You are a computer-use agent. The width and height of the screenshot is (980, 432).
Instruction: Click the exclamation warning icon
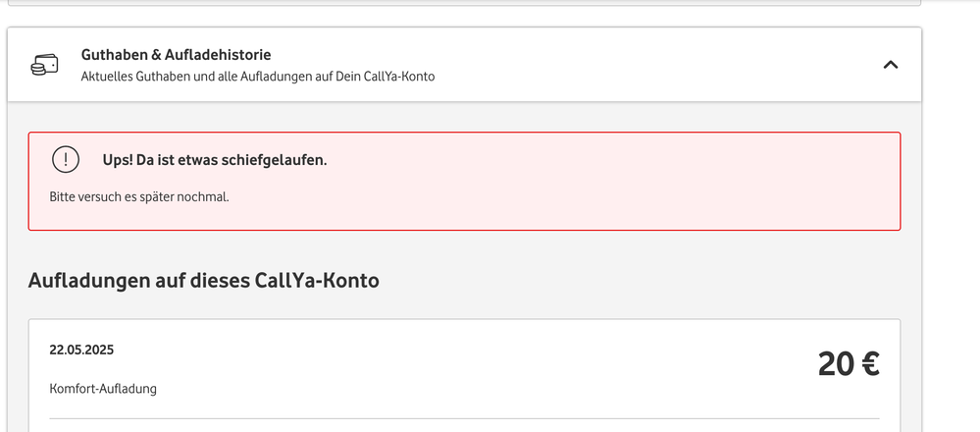point(65,159)
